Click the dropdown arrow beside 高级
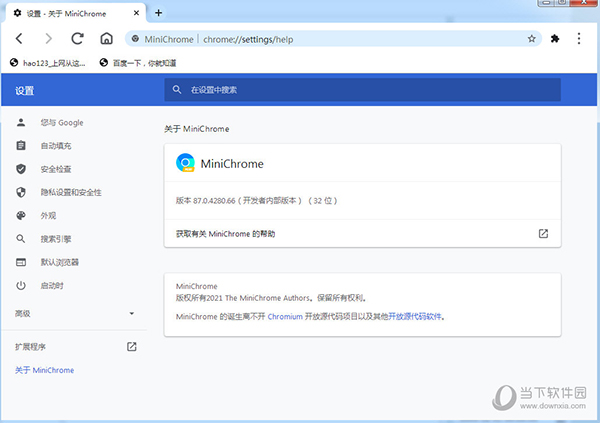This screenshot has width=600, height=423. pyautogui.click(x=132, y=314)
